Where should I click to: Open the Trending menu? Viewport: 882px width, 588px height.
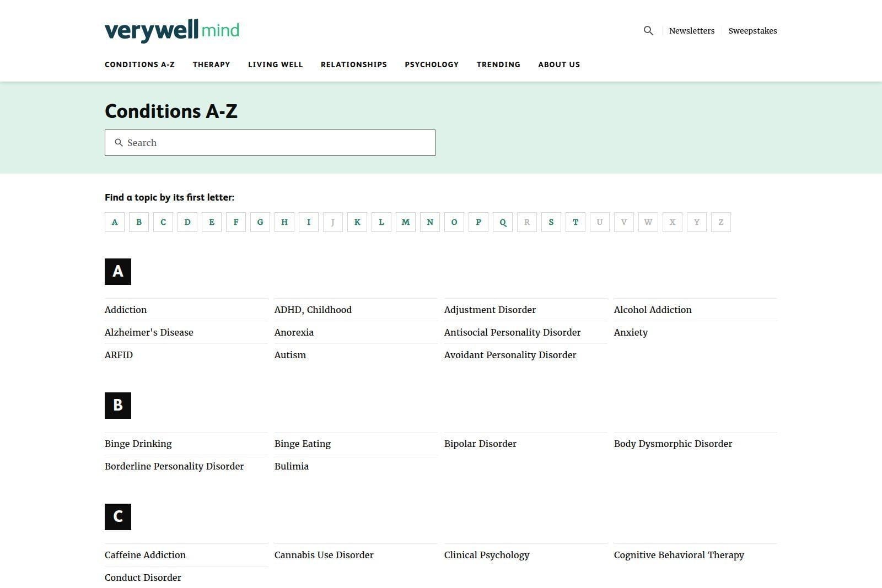click(498, 64)
